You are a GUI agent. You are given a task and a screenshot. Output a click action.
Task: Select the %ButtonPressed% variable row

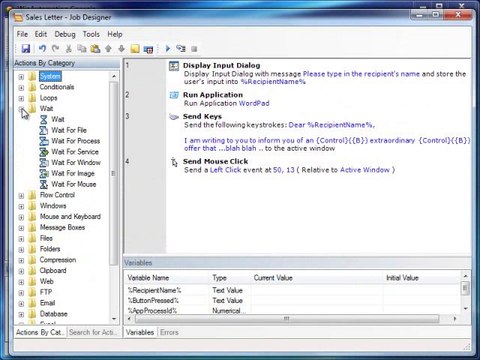point(293,301)
